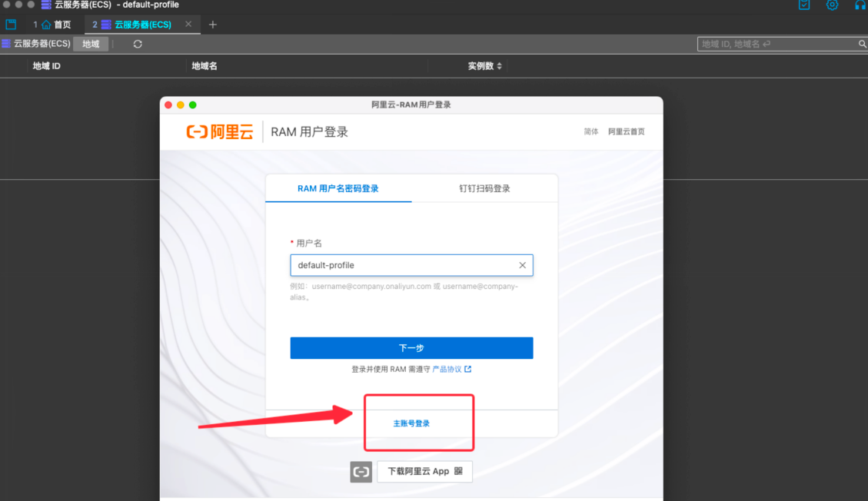Open the headset support icon
The height and width of the screenshot is (501, 868).
tap(860, 5)
